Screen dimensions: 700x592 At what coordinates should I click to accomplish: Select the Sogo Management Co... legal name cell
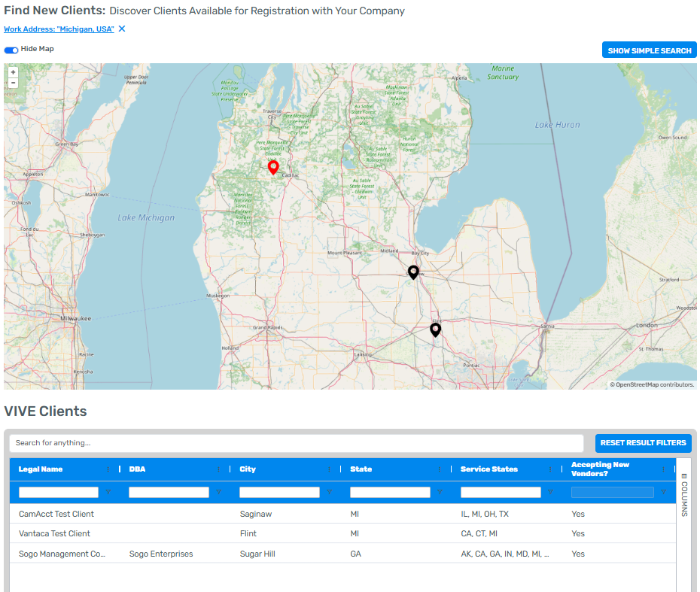click(62, 554)
